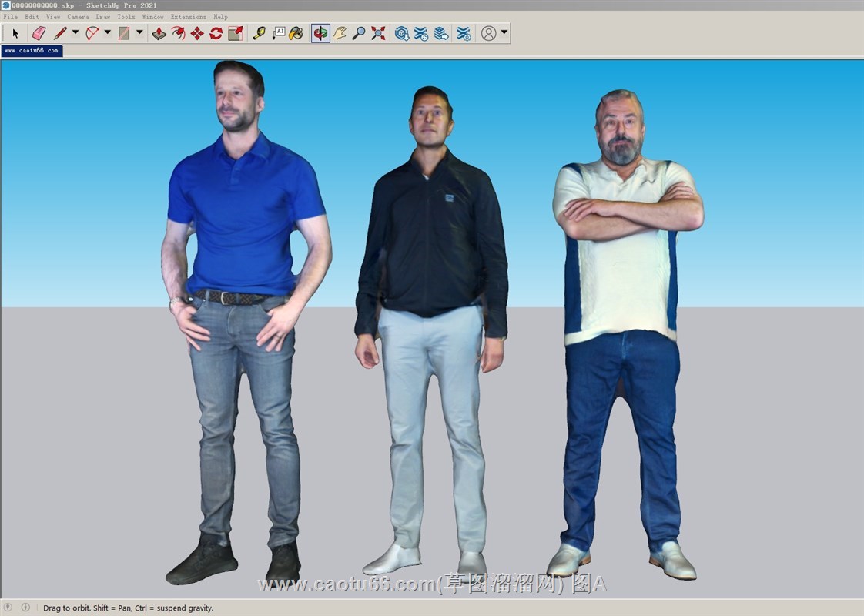Viewport: 864px width, 616px height.
Task: Select the Eraser tool
Action: tap(39, 33)
